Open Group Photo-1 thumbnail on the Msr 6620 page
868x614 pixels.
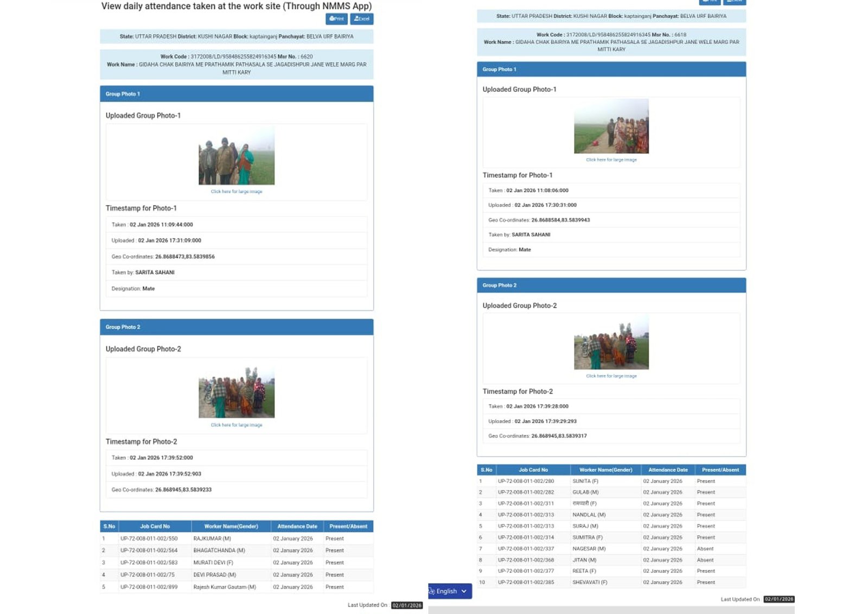pyautogui.click(x=237, y=156)
